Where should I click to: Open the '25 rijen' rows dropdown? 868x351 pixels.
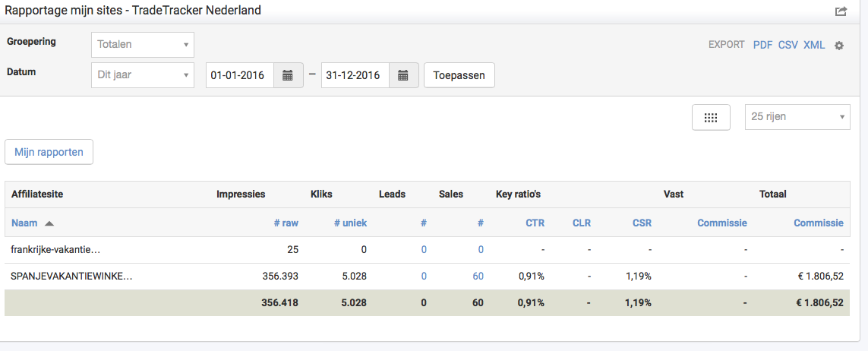797,117
